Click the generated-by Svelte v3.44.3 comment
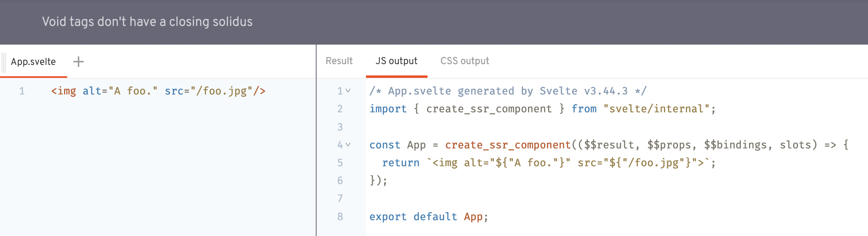This screenshot has height=236, width=868. tap(508, 91)
